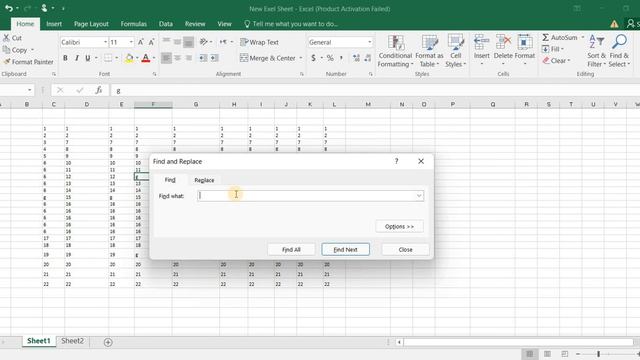Toggle Align Left for cell text
The width and height of the screenshot is (640, 360).
point(166,58)
